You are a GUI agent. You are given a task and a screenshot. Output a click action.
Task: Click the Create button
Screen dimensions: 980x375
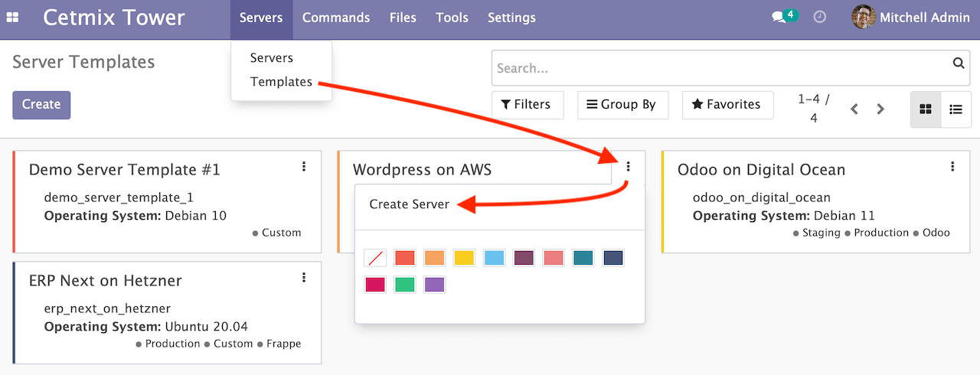coord(41,105)
